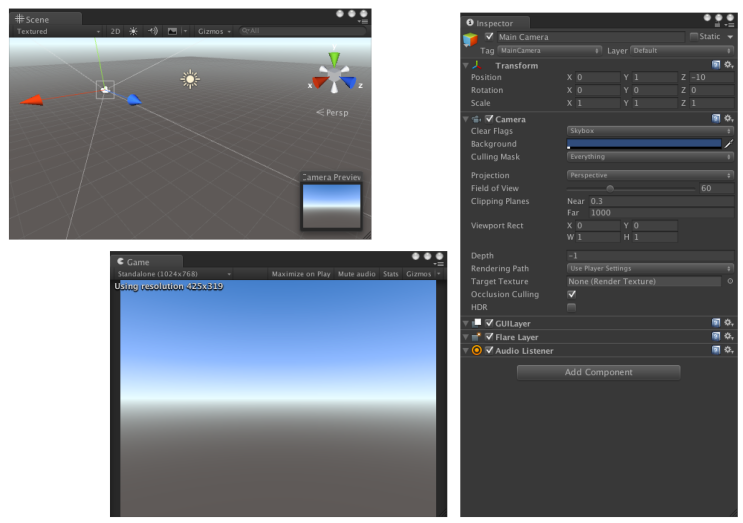Open the Projection Perspective dropdown
Viewport: 743px width, 523px height.
[x=649, y=175]
